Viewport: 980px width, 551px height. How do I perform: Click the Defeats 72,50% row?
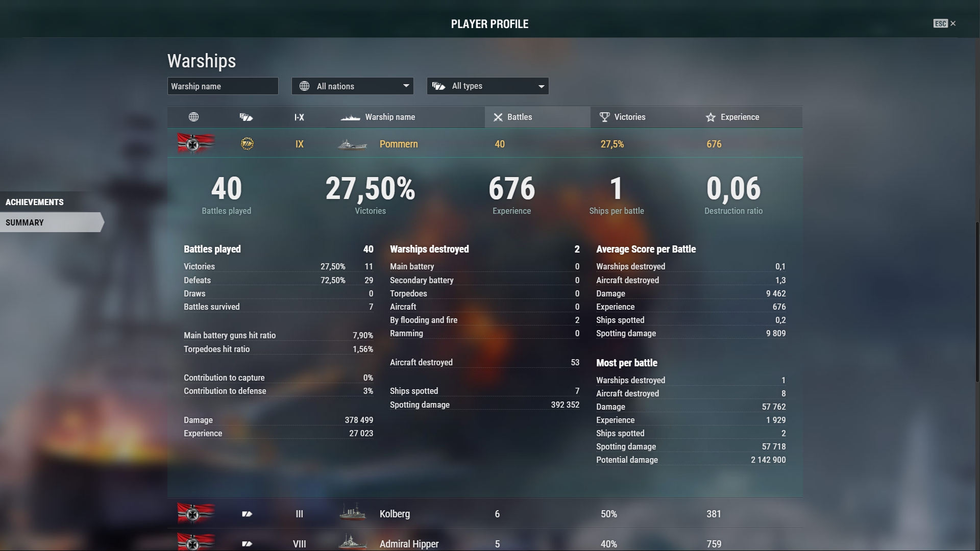[278, 280]
